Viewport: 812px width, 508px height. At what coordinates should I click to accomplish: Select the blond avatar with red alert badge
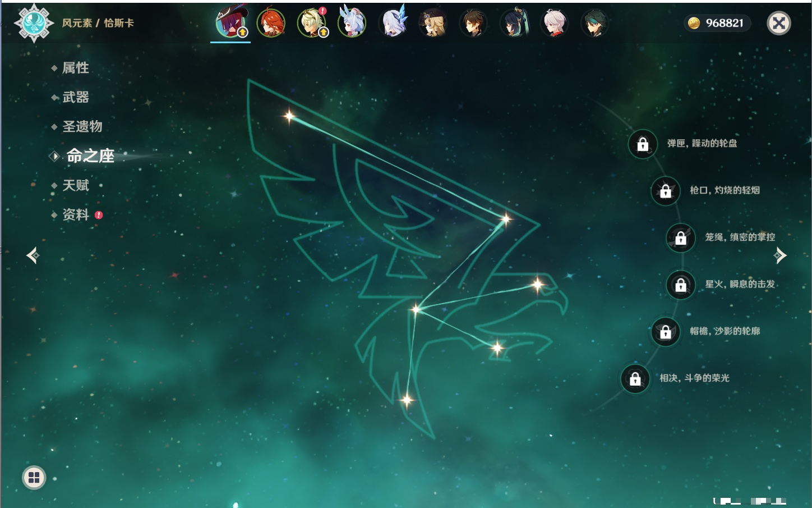[312, 23]
